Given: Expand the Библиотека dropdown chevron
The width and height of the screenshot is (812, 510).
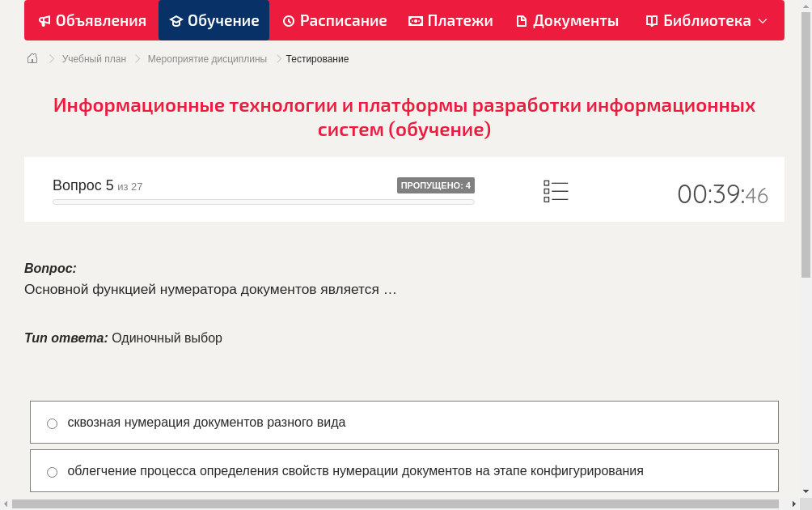Looking at the screenshot, I should [x=760, y=21].
